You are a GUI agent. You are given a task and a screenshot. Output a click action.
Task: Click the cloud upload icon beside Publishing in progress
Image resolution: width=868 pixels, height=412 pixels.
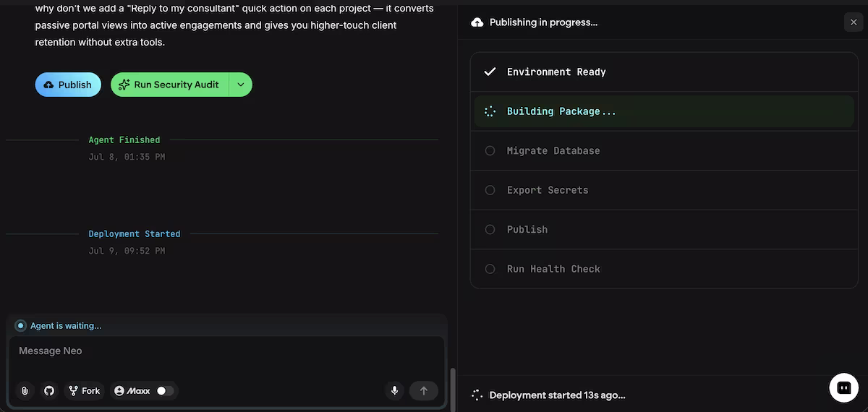[x=477, y=22]
